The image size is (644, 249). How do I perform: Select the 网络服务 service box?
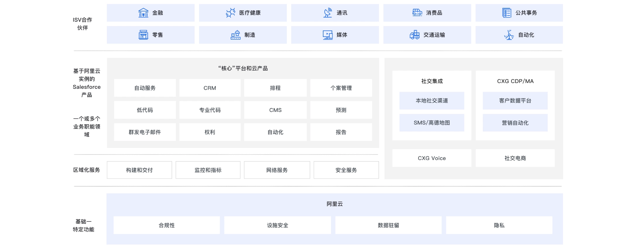[x=277, y=170]
